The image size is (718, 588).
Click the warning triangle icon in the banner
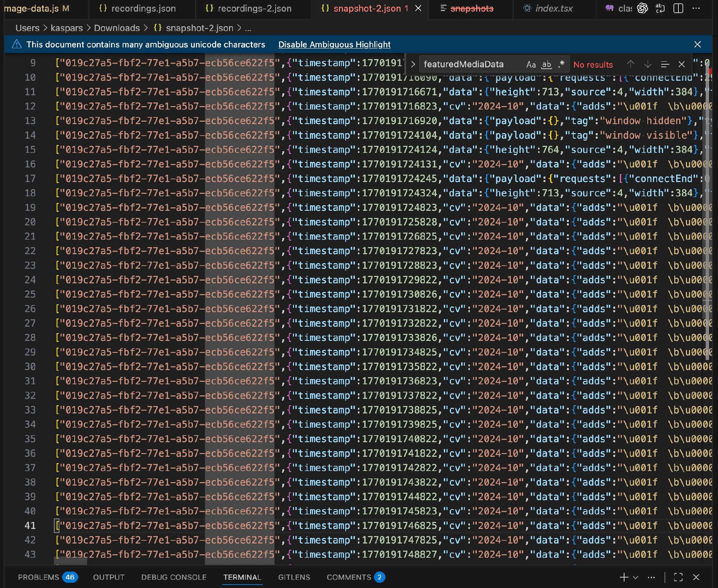[17, 44]
